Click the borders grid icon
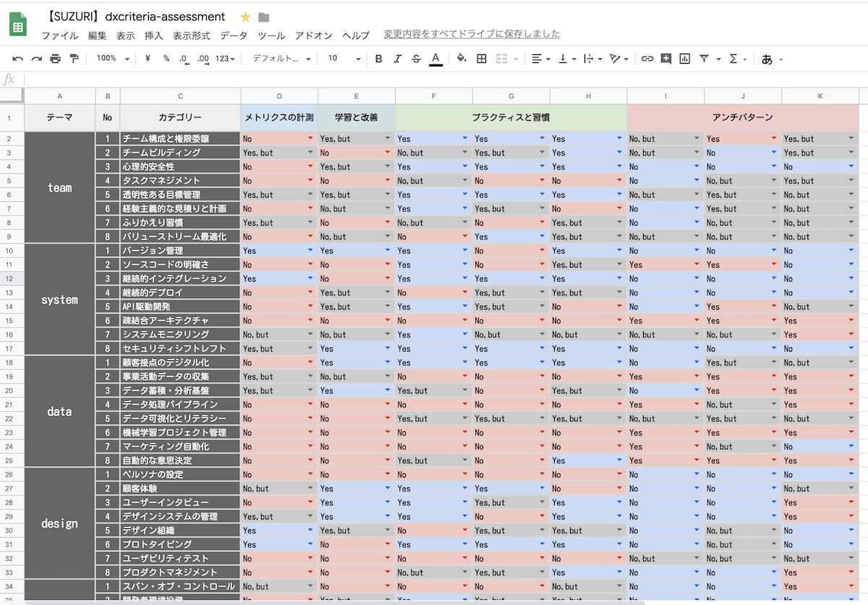The width and height of the screenshot is (868, 605). 482,59
